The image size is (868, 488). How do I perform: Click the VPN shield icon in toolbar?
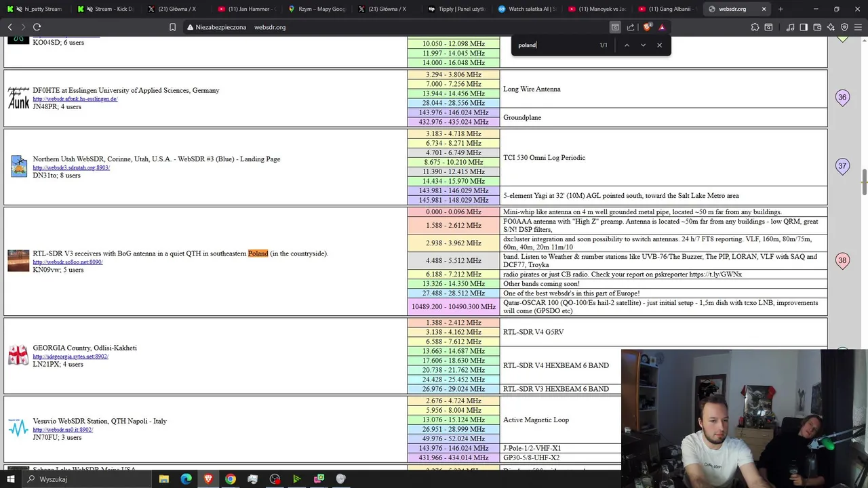click(x=844, y=27)
